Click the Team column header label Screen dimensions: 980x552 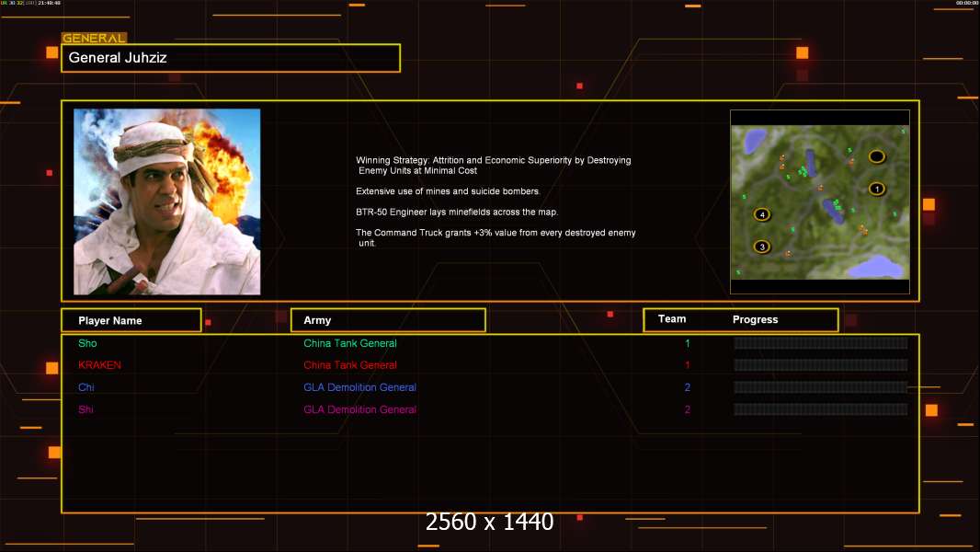672,319
